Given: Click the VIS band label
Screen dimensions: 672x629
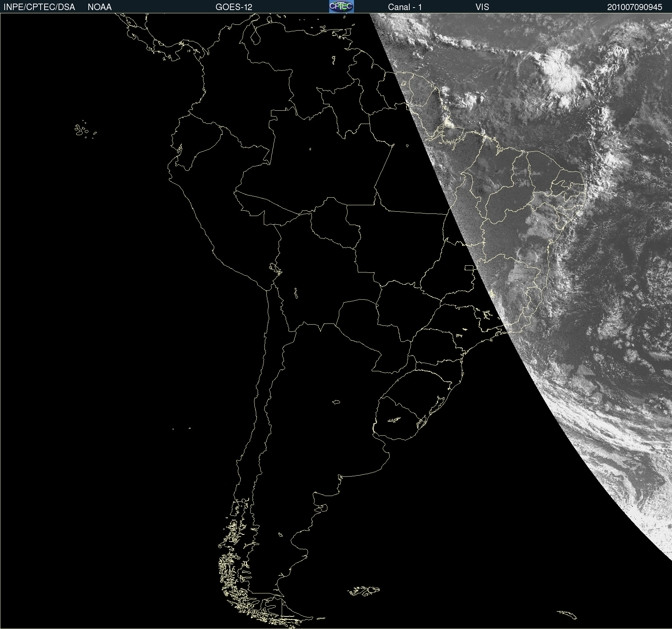Looking at the screenshot, I should tap(482, 7).
